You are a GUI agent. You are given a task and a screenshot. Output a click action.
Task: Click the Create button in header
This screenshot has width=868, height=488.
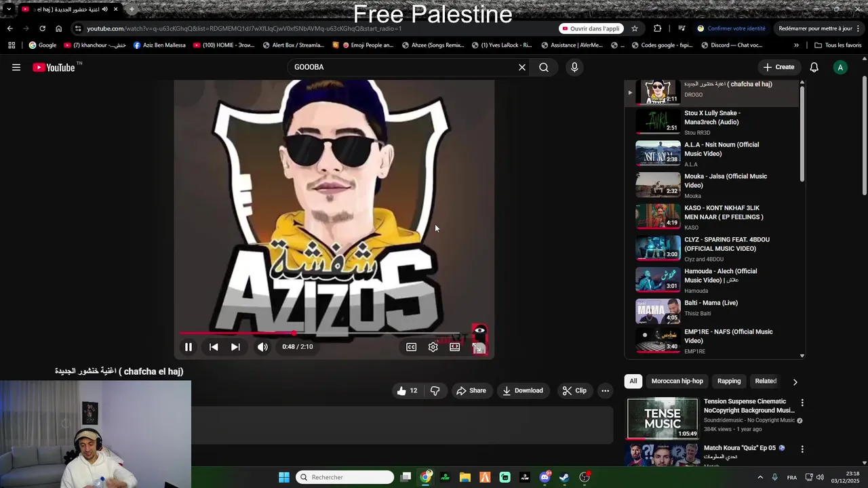(x=778, y=67)
